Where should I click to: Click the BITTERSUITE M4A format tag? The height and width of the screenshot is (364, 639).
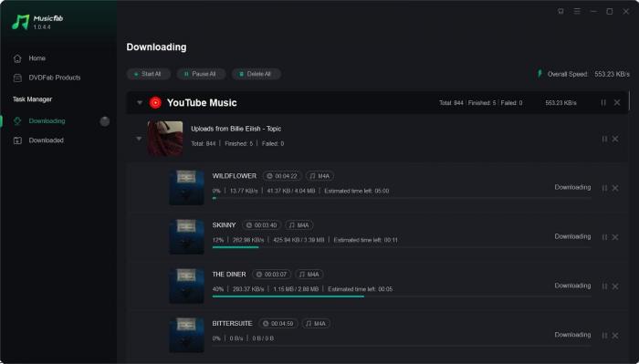[x=316, y=323]
